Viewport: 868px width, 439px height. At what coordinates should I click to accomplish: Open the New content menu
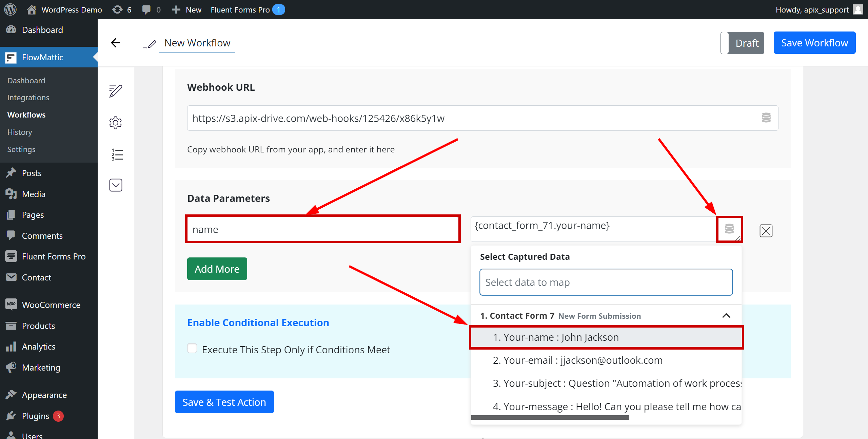point(186,9)
